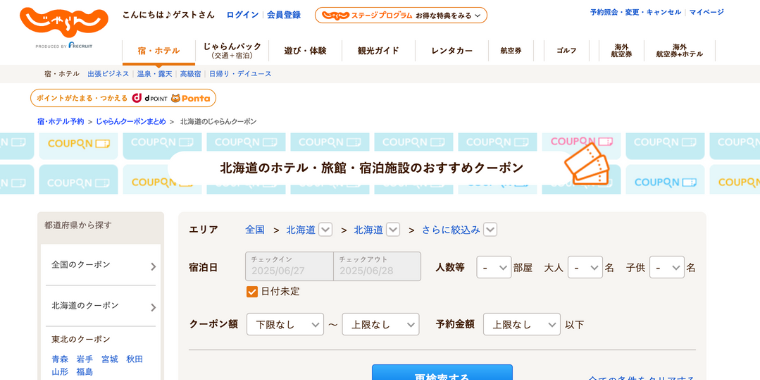Open the クーポン額 下限なし dropdown
This screenshot has width=760, height=380.
pyautogui.click(x=285, y=324)
